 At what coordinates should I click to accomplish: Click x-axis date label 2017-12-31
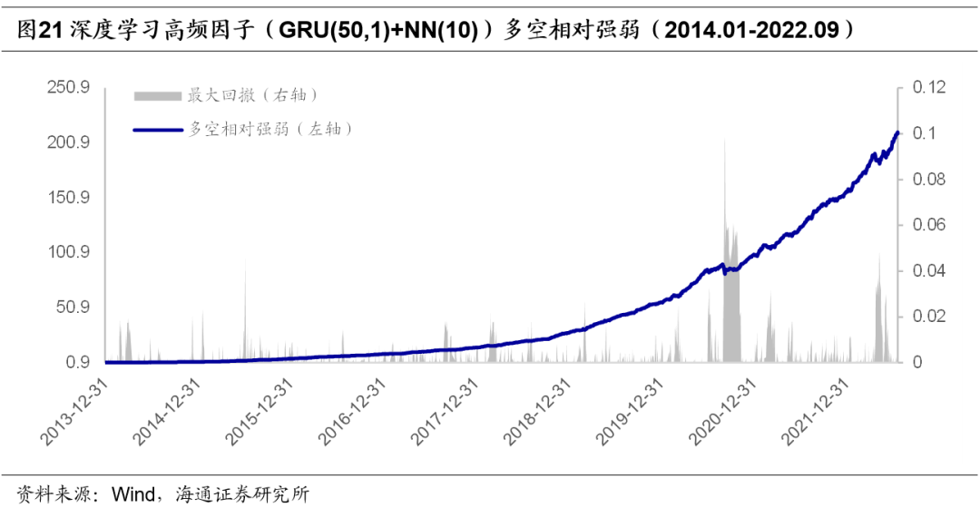click(445, 411)
